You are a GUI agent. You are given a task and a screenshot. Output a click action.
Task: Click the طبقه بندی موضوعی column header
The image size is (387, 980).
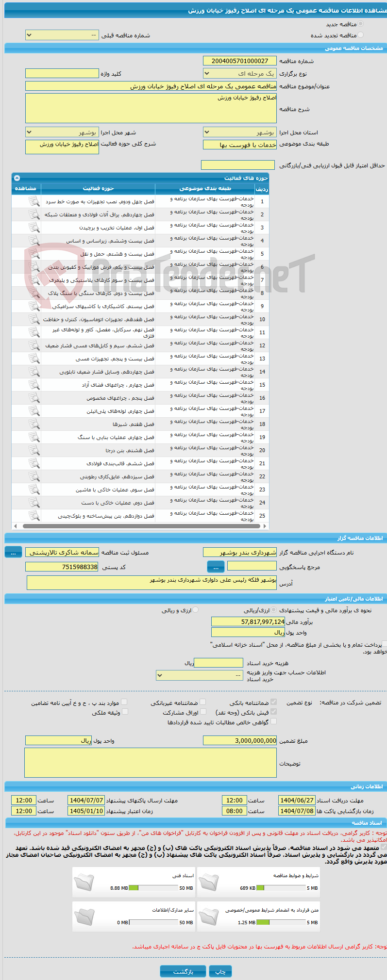tap(205, 188)
